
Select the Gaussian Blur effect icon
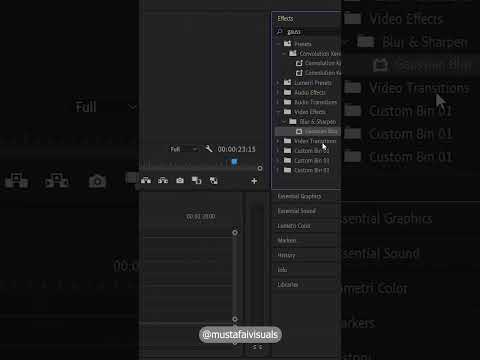(x=299, y=131)
